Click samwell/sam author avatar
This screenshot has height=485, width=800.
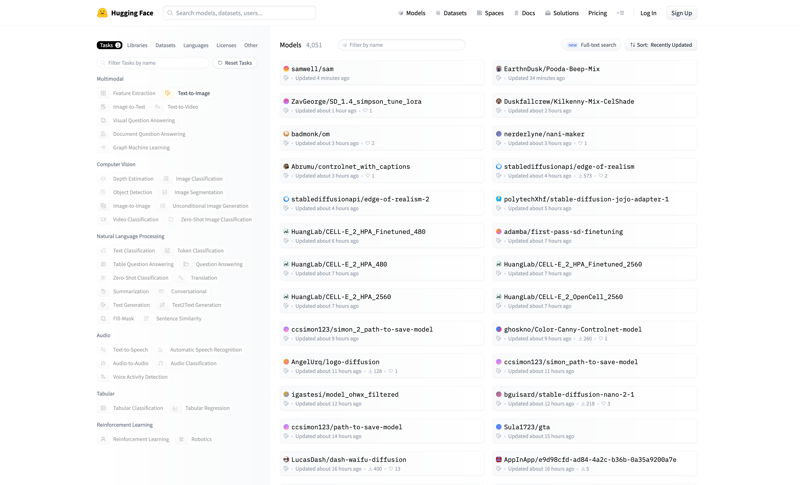coord(286,69)
